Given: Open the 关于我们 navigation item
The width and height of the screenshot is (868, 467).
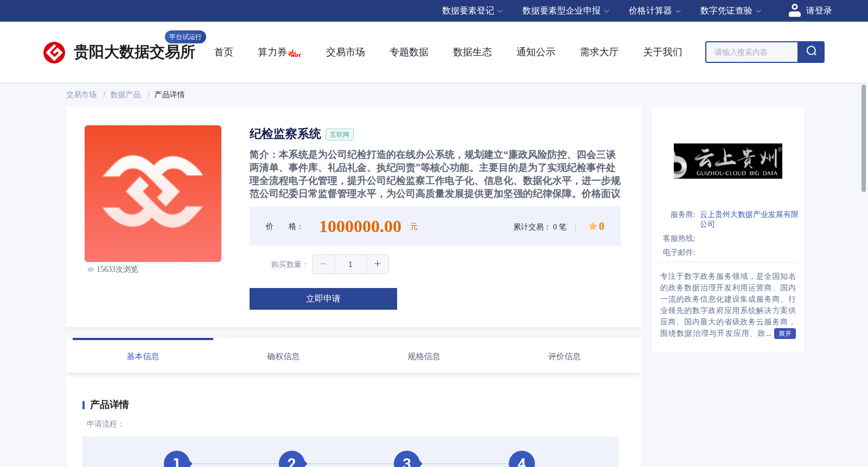Looking at the screenshot, I should click(663, 52).
